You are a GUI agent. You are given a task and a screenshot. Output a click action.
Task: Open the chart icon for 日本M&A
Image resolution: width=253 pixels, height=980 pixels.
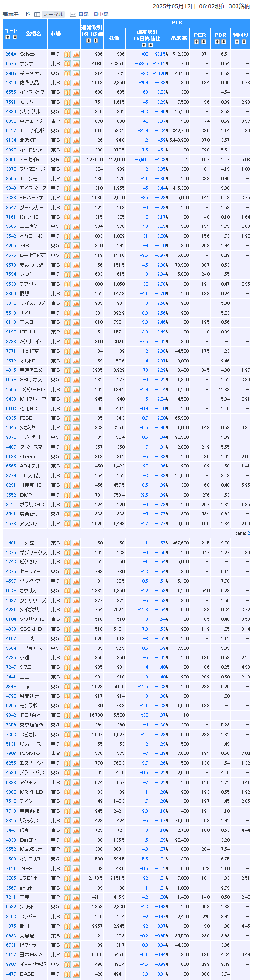[76, 955]
